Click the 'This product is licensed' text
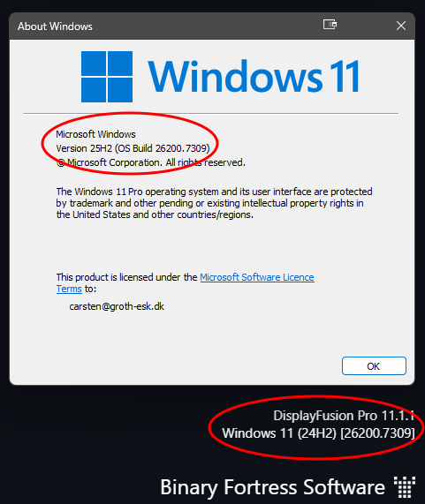Screen dimensions: 425x504 coord(126,277)
